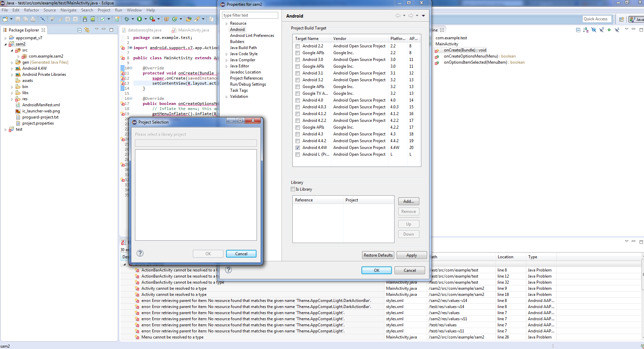Click library project filter field
The height and width of the screenshot is (349, 644).
[x=196, y=143]
